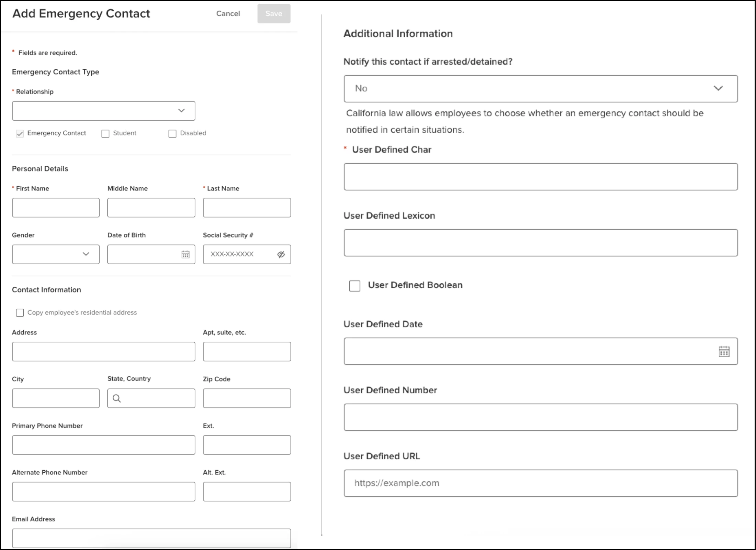Click the Save button
The height and width of the screenshot is (550, 756).
click(x=274, y=14)
